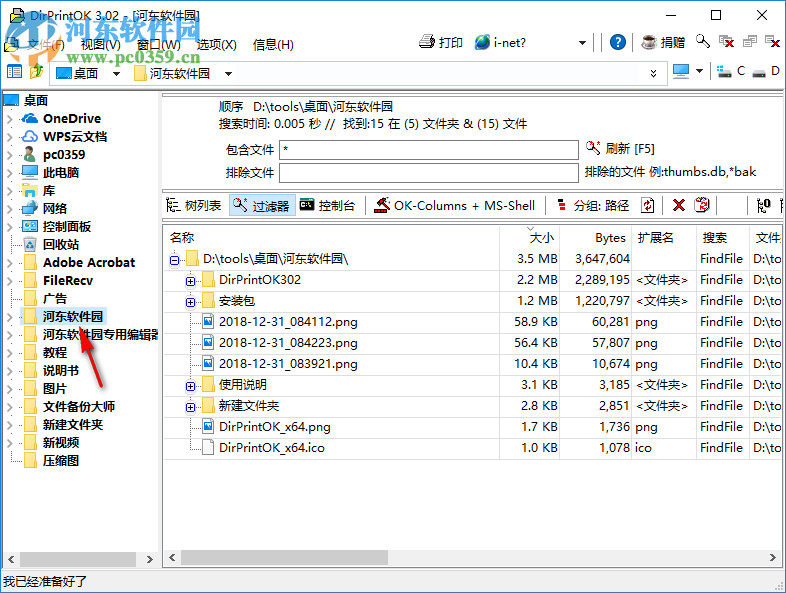
Task: Go up one folder level icon
Action: click(x=36, y=72)
